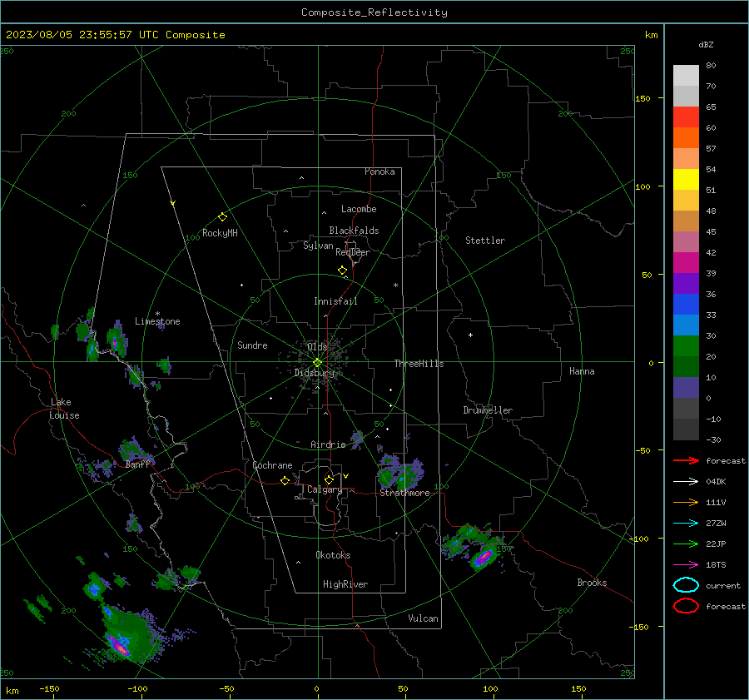Click the Drumheller town label
The width and height of the screenshot is (749, 700).
pos(488,410)
